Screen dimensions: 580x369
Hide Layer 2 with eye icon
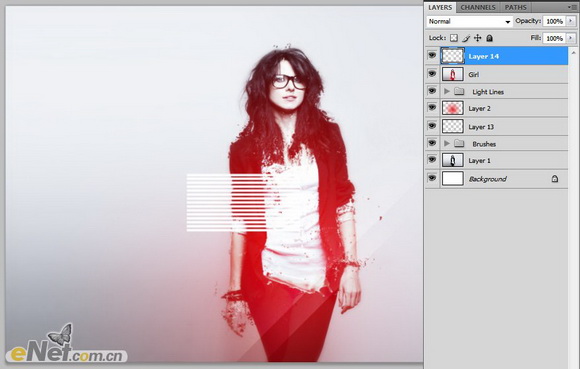[432, 108]
